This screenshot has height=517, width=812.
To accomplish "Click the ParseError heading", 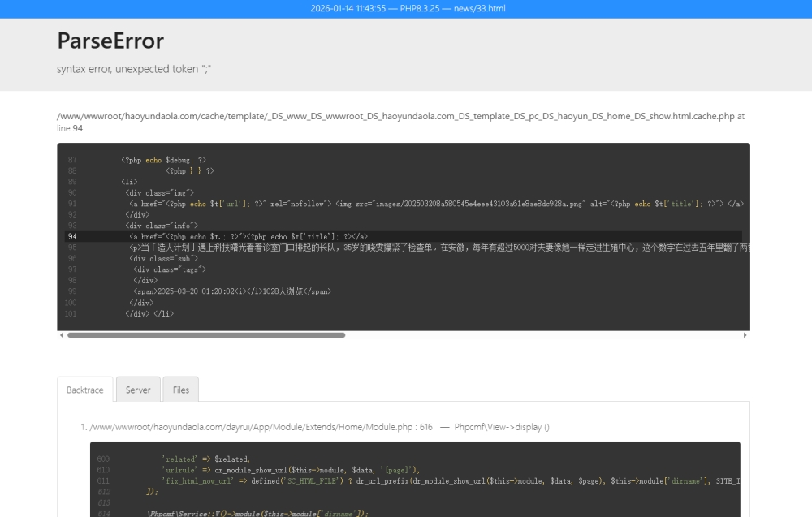I will point(110,41).
